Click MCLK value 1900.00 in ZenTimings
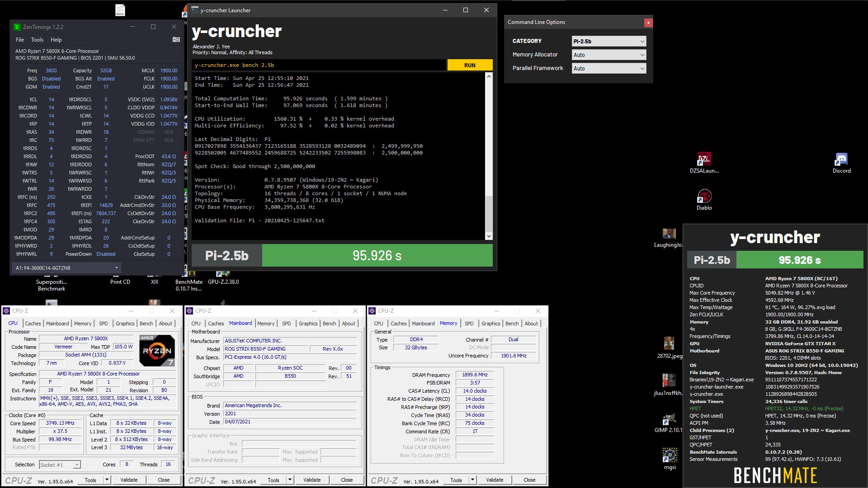 pos(169,70)
